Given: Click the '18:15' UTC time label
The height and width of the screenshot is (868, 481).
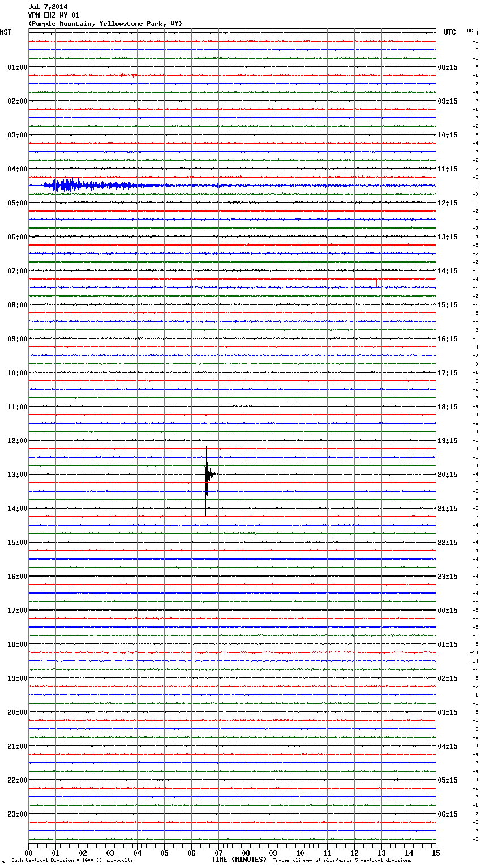Looking at the screenshot, I should [448, 407].
